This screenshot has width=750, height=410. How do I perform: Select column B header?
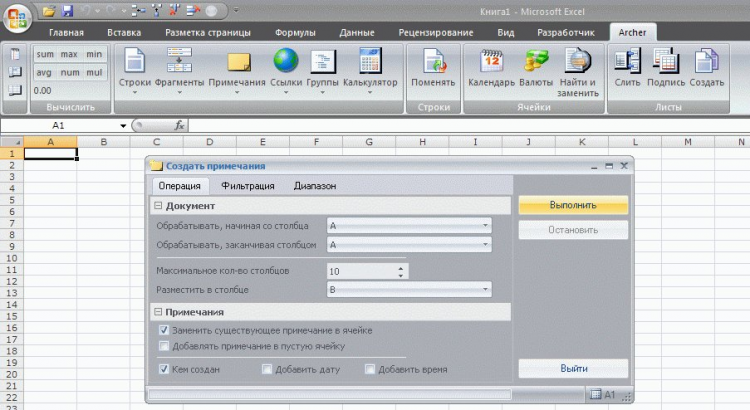[103, 142]
